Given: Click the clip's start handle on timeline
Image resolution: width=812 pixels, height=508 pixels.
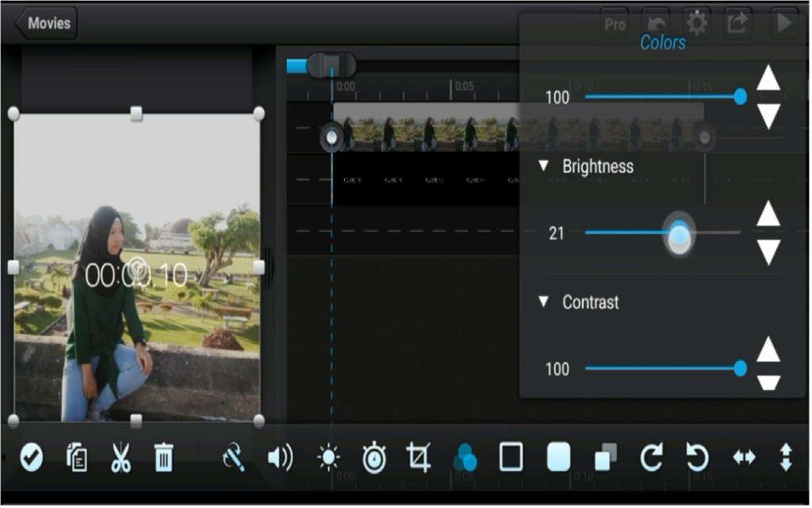Looking at the screenshot, I should (331, 137).
